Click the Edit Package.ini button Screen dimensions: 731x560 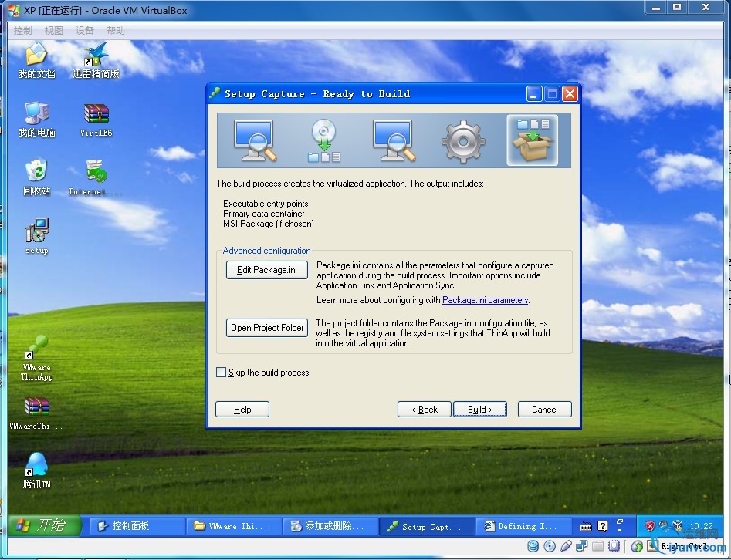266,270
